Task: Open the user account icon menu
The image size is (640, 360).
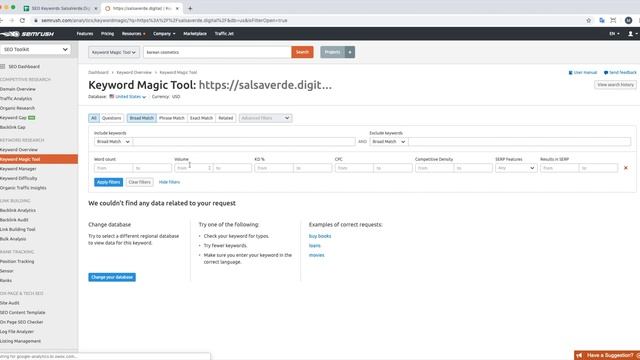Action: click(x=632, y=34)
